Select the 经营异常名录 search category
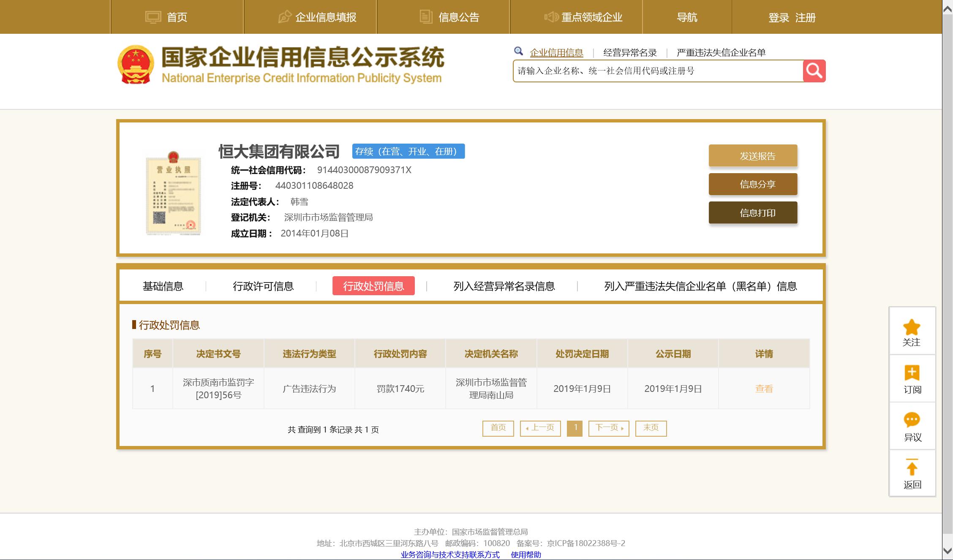The image size is (953, 560). [x=630, y=52]
